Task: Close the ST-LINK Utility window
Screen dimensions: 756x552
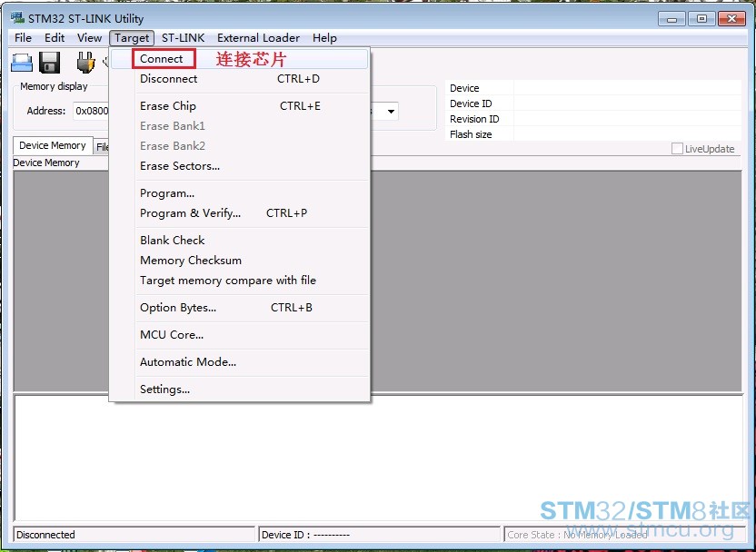Action: coord(731,19)
